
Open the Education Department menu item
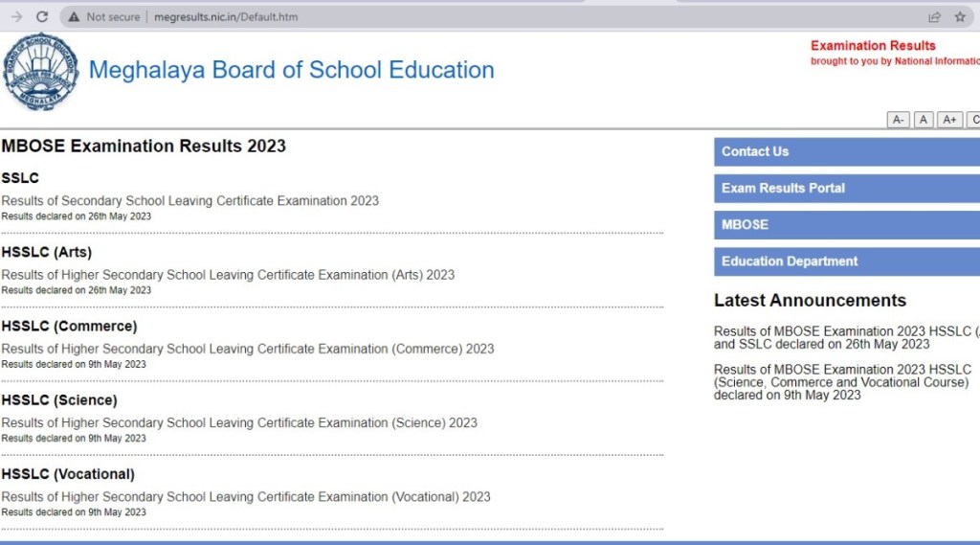(847, 261)
